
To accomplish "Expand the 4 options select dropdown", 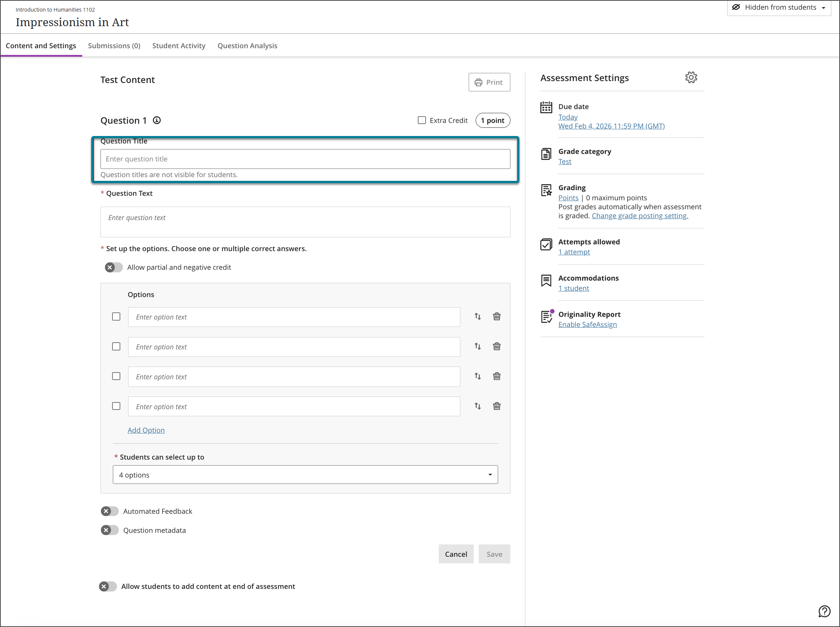I will [305, 475].
